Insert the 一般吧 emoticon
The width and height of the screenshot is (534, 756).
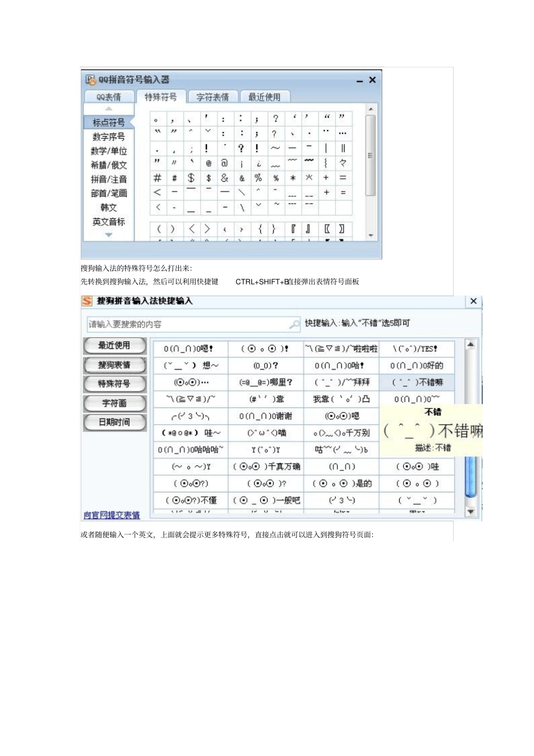266,500
